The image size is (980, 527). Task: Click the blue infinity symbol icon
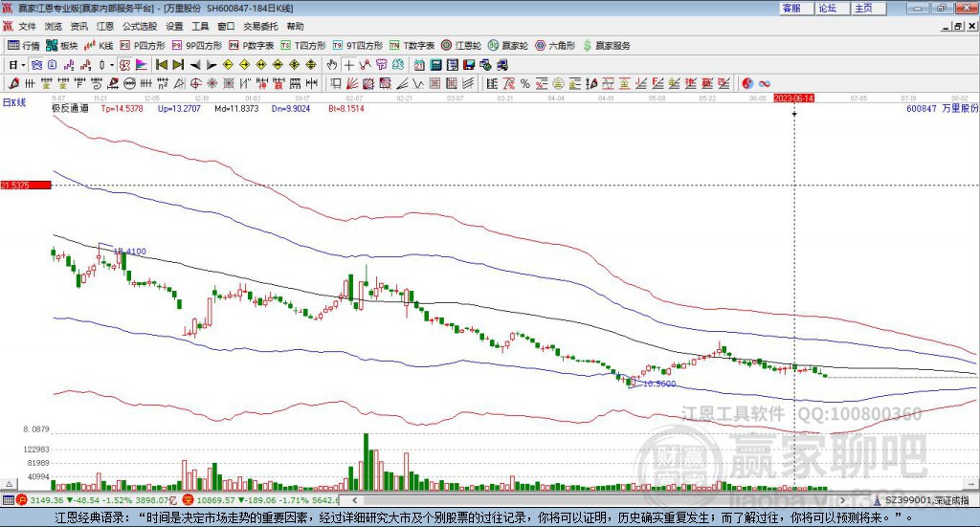point(765,83)
